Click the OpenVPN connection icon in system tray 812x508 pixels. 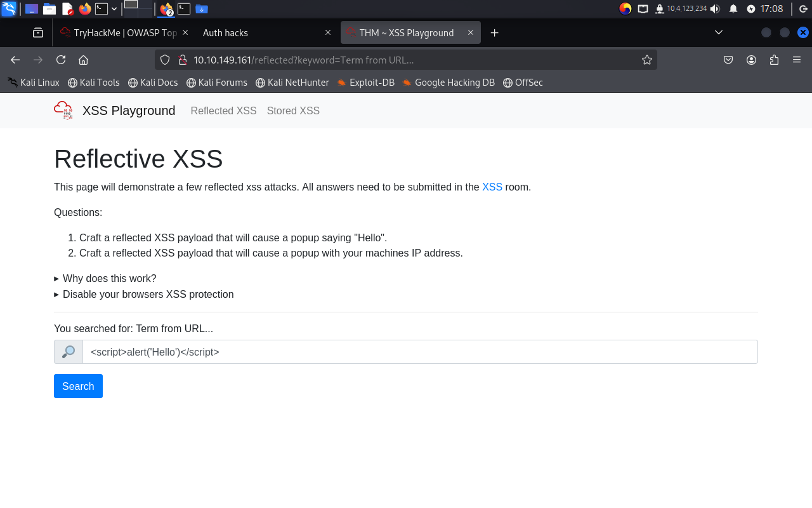tap(660, 9)
